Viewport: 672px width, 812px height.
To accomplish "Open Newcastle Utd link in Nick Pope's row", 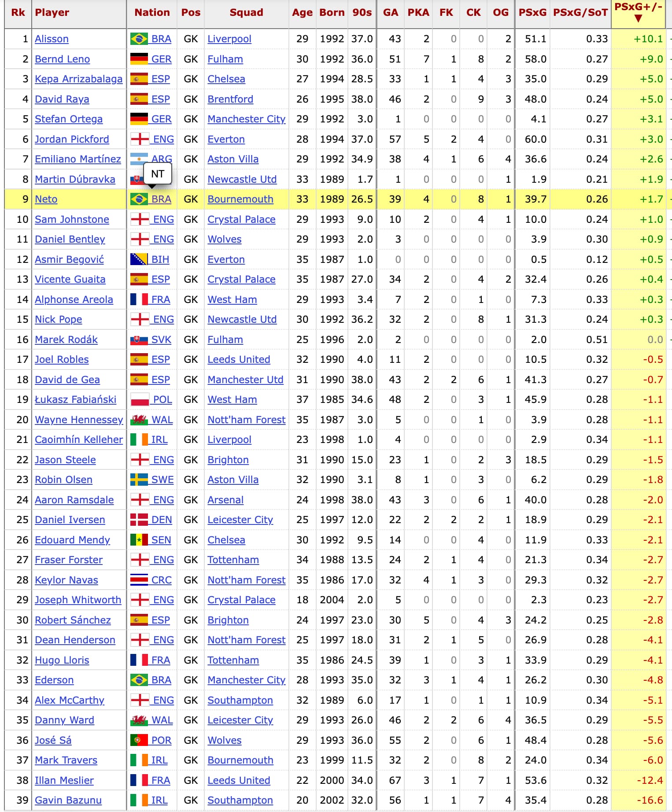I will coord(242,320).
